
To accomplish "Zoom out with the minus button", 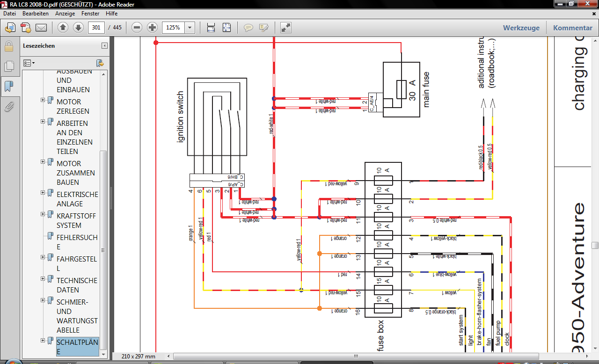I will 137,28.
